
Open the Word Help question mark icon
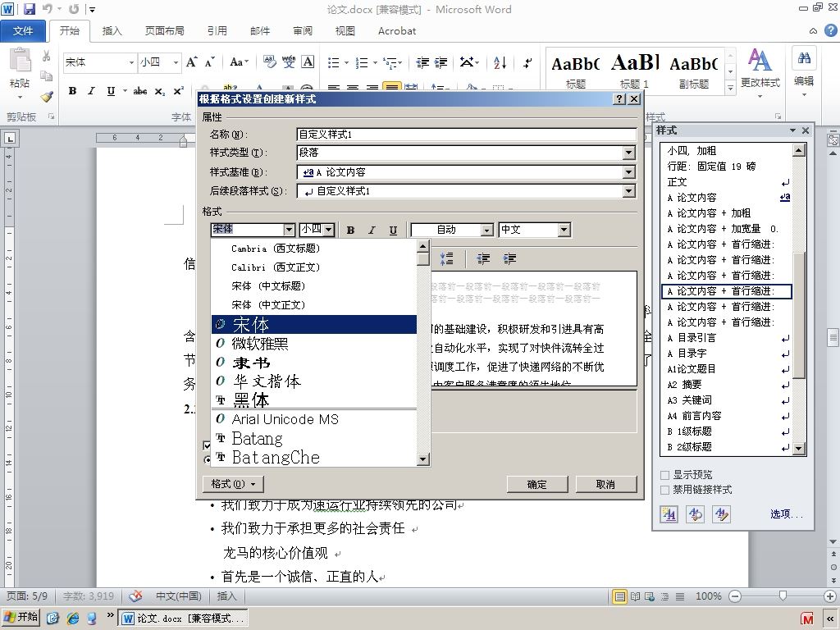pos(830,30)
